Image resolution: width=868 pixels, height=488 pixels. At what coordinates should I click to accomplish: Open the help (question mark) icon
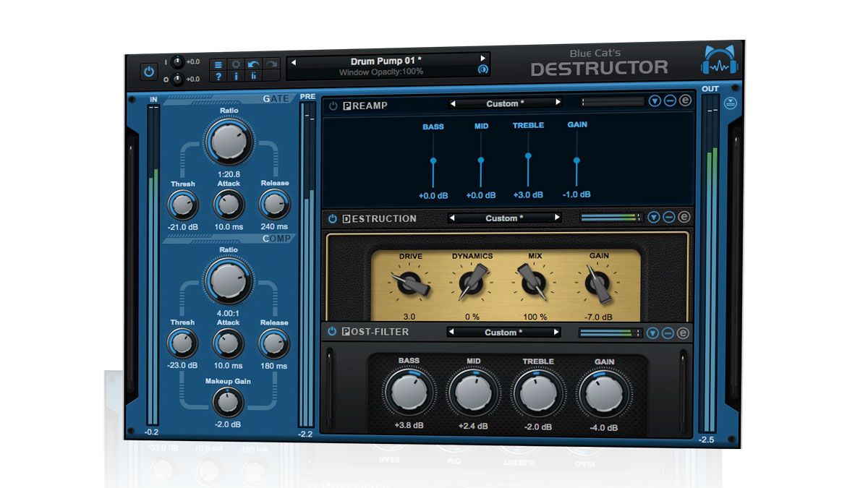pyautogui.click(x=219, y=77)
